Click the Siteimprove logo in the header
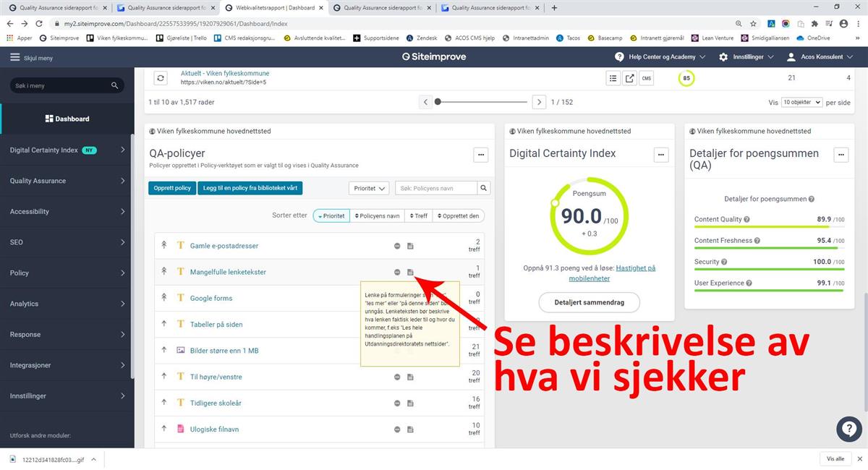 pos(435,57)
